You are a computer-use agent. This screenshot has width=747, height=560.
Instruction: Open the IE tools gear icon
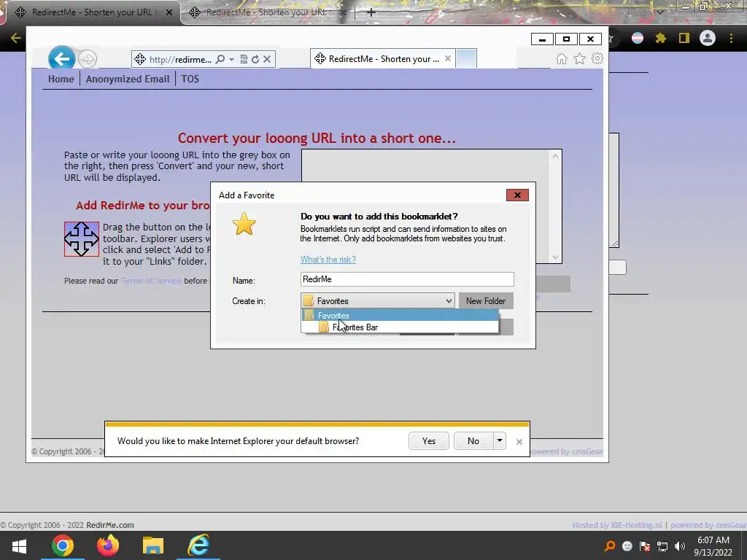pyautogui.click(x=597, y=58)
